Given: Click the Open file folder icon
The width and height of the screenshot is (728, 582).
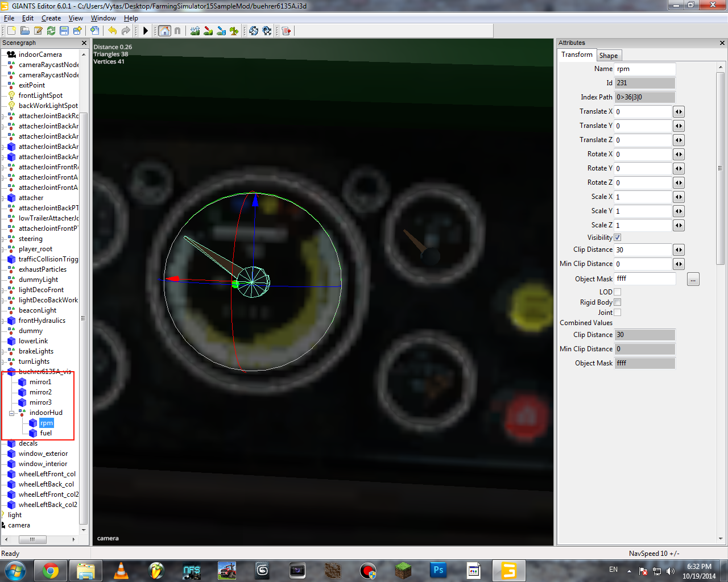Looking at the screenshot, I should [25, 31].
